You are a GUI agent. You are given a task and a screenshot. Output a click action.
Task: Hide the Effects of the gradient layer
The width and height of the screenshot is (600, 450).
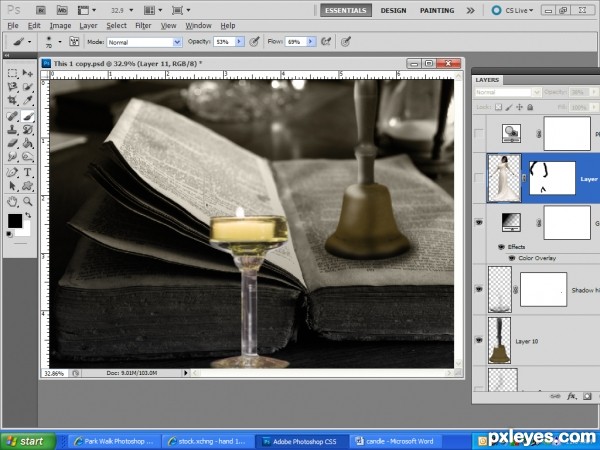coord(501,247)
